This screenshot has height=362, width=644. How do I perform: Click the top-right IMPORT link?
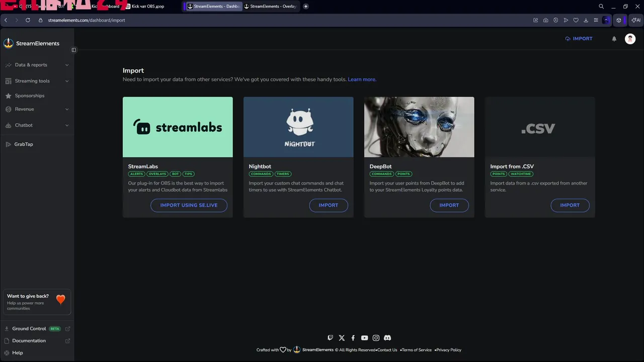point(579,39)
